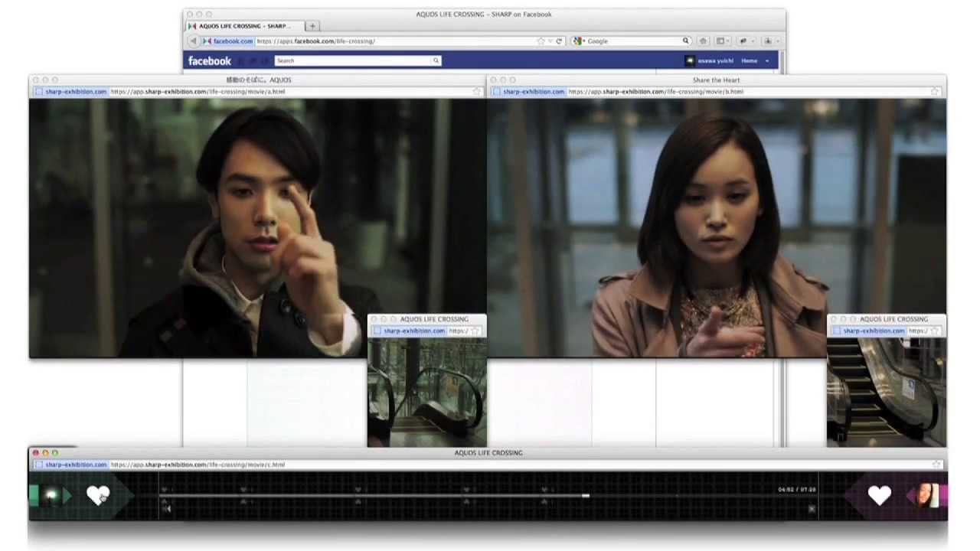Click the site identity badge in the left small AQUOS window
The height and width of the screenshot is (551, 980).
408,331
